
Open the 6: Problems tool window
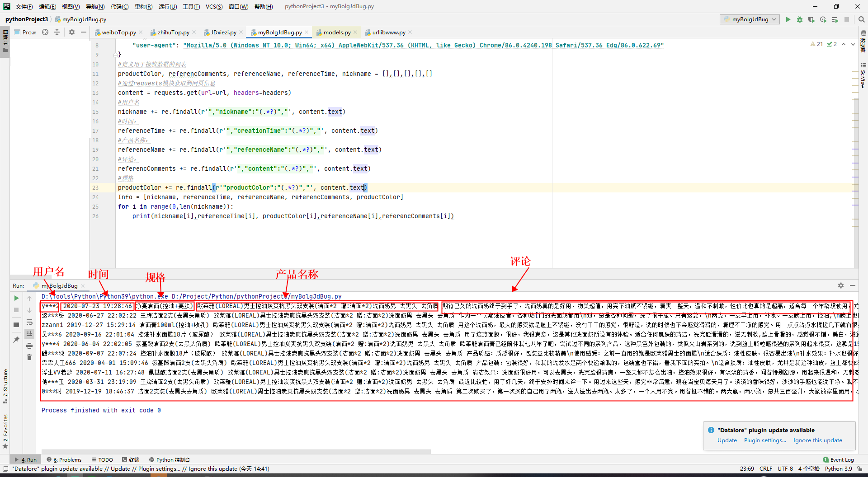tap(64, 460)
